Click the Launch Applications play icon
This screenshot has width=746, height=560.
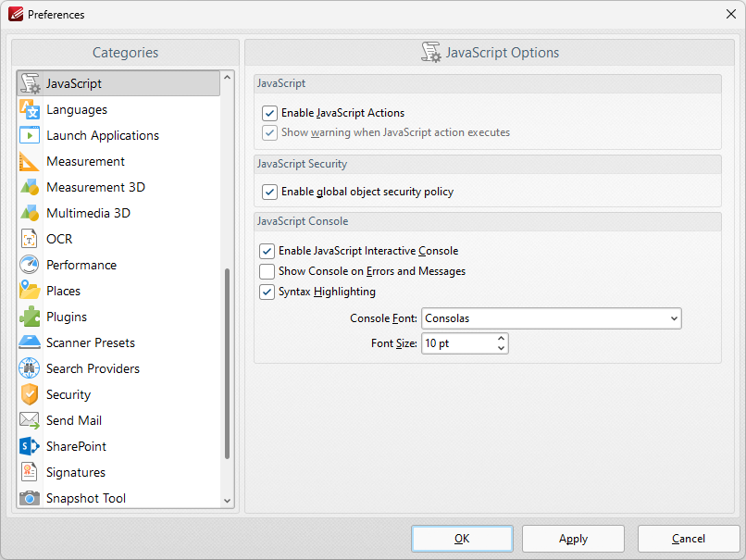click(x=30, y=135)
